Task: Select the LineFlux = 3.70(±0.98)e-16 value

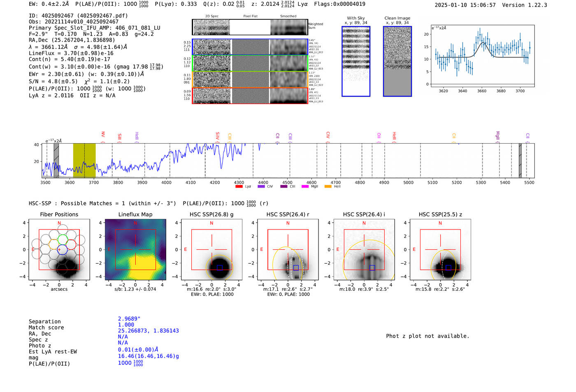Action: [71, 53]
